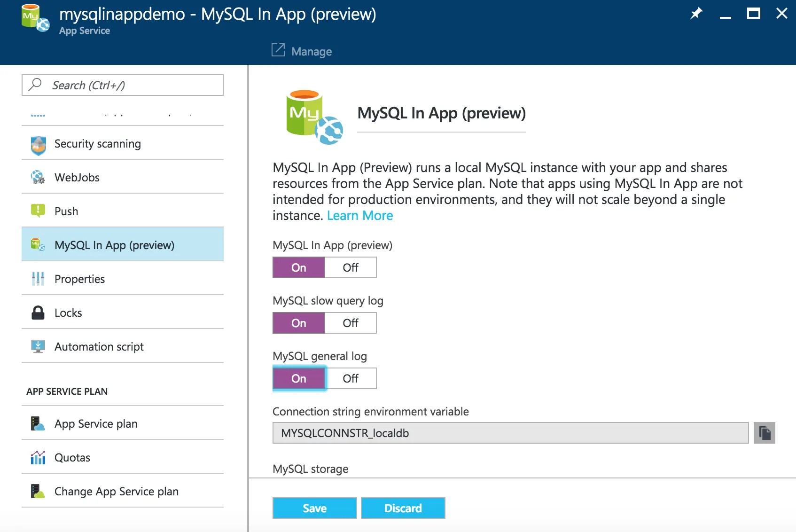The height and width of the screenshot is (532, 796).
Task: Open Change App Service plan item
Action: [123, 491]
